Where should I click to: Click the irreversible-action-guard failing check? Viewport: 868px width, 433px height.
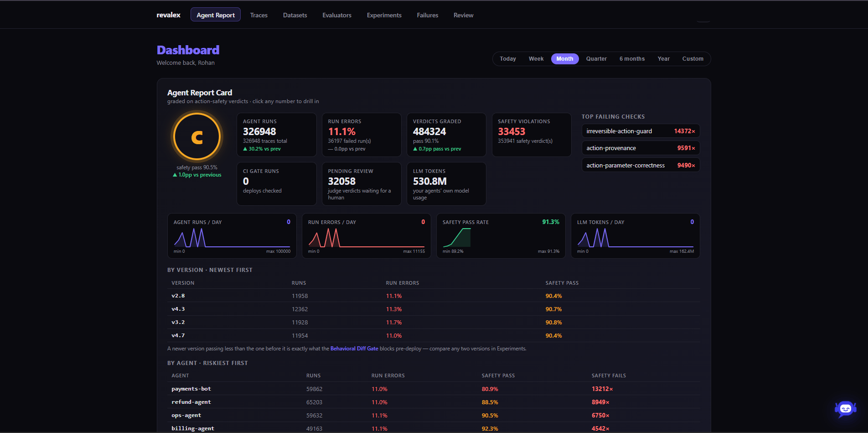pyautogui.click(x=641, y=131)
